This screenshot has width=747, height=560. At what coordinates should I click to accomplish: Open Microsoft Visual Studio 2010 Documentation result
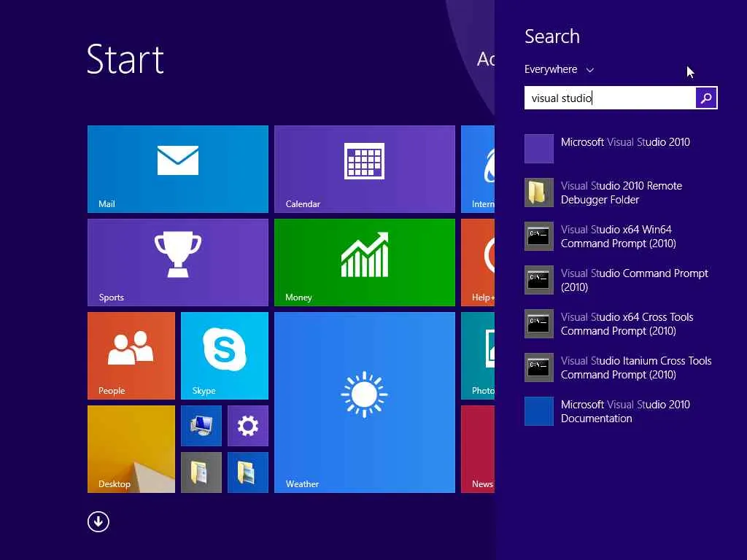(621, 411)
